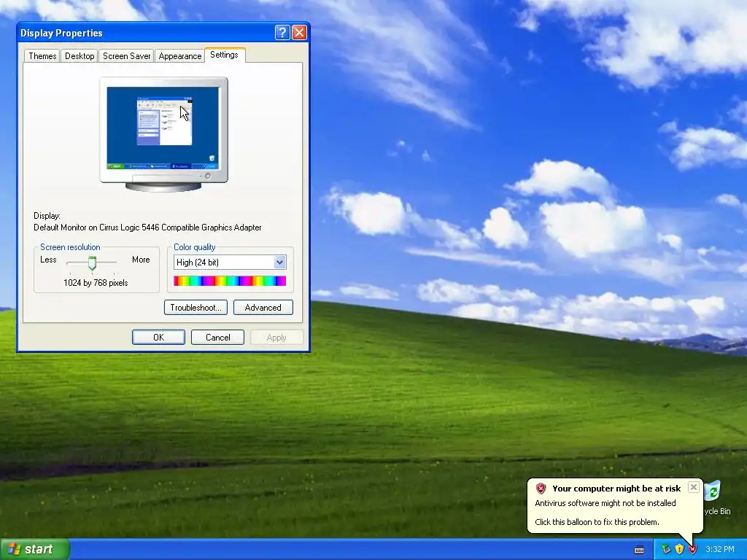Confirm with the OK button
747x560 pixels.
point(158,337)
